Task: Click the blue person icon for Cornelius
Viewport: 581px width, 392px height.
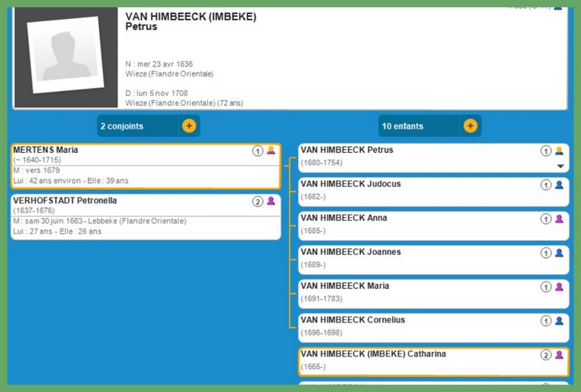Action: coord(559,321)
